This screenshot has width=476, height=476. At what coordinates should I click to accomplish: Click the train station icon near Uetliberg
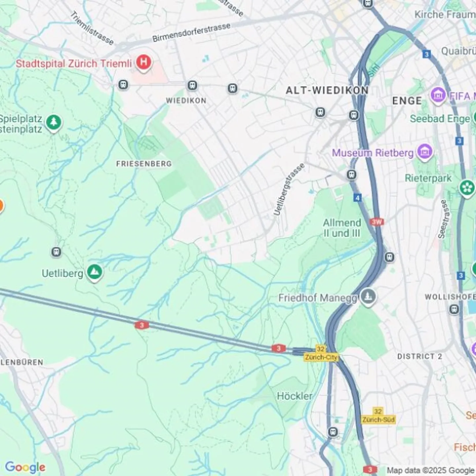point(56,252)
